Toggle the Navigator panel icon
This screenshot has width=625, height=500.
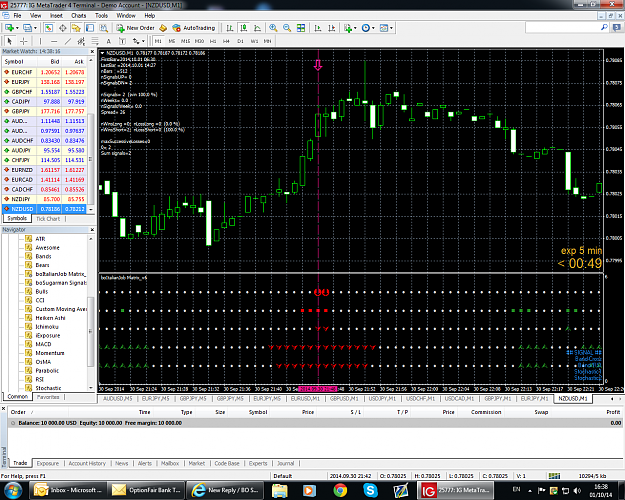pos(76,28)
